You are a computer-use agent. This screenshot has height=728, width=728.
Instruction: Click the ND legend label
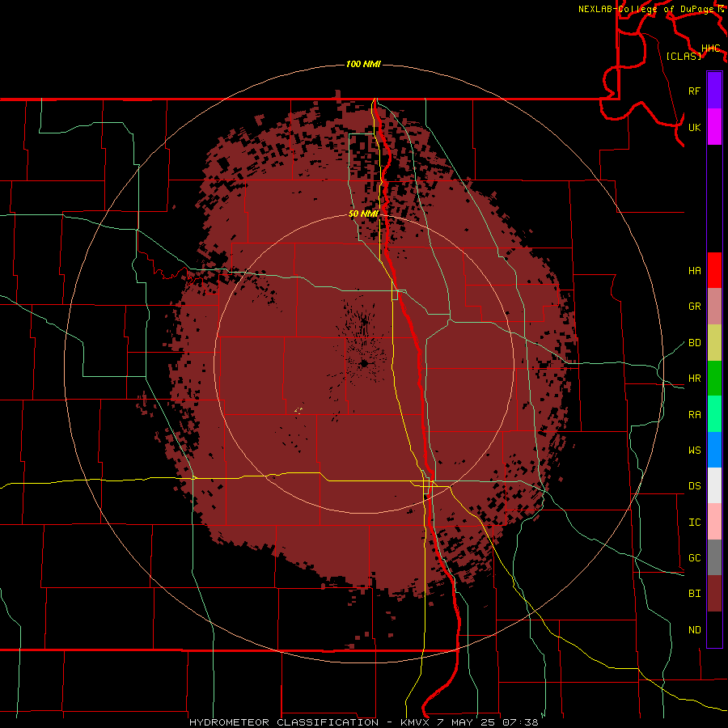click(694, 629)
